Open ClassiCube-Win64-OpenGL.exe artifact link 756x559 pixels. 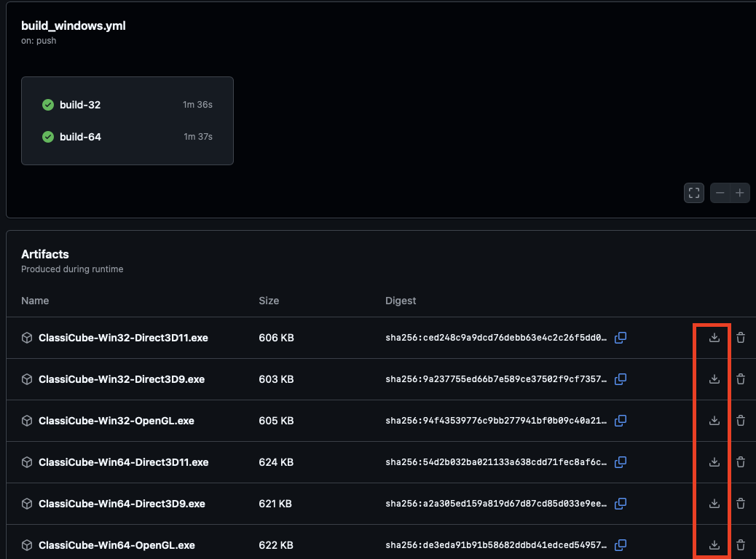pyautogui.click(x=117, y=545)
